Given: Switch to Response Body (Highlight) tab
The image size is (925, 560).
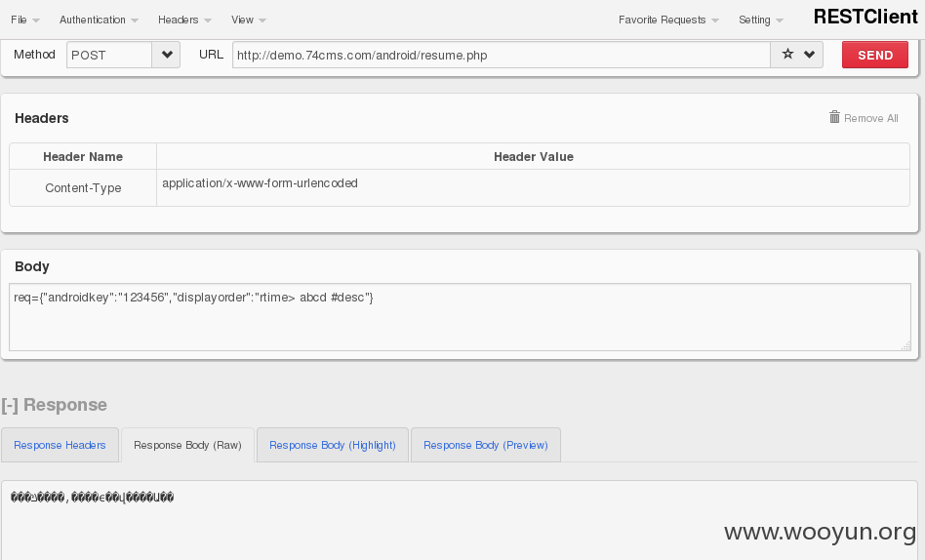Looking at the screenshot, I should tap(333, 445).
